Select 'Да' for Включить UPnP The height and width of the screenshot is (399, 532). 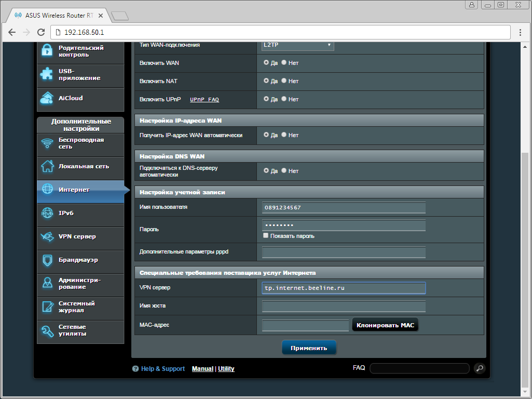(x=266, y=99)
